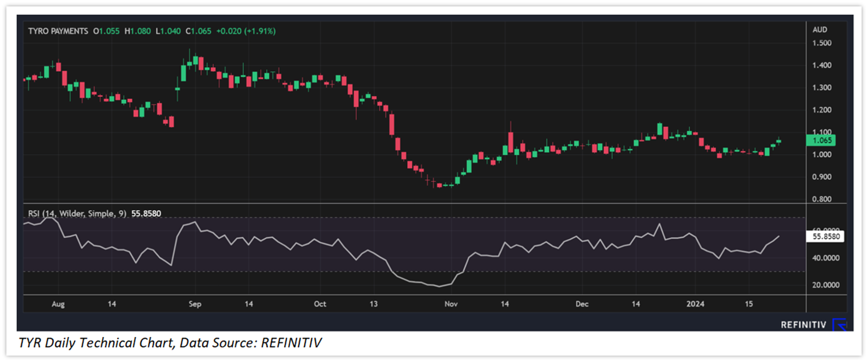This screenshot has height=362, width=868.
Task: Click the 1.400 price axis label
Action: point(821,65)
